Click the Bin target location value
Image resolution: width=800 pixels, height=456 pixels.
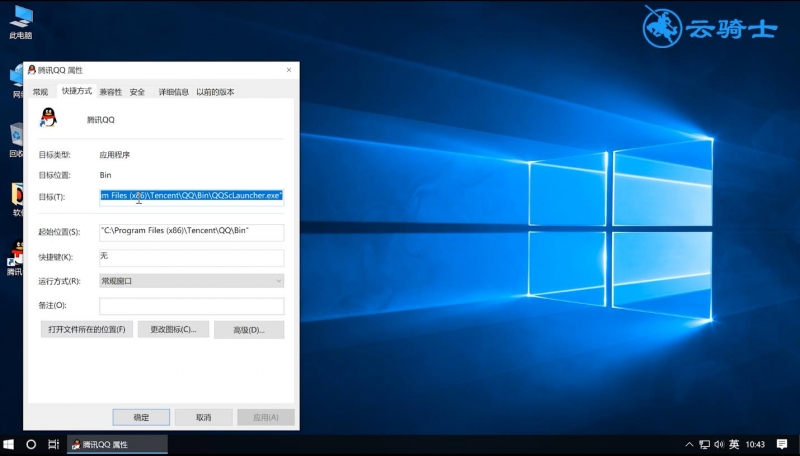coord(105,175)
